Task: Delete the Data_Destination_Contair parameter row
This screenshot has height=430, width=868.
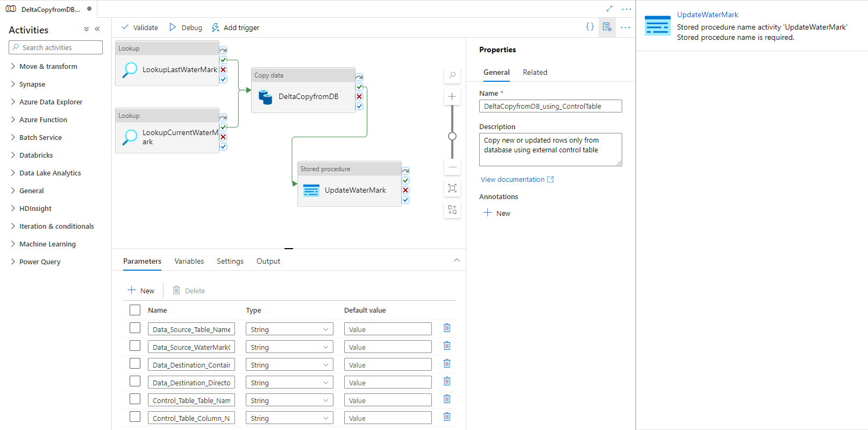Action: 447,363
